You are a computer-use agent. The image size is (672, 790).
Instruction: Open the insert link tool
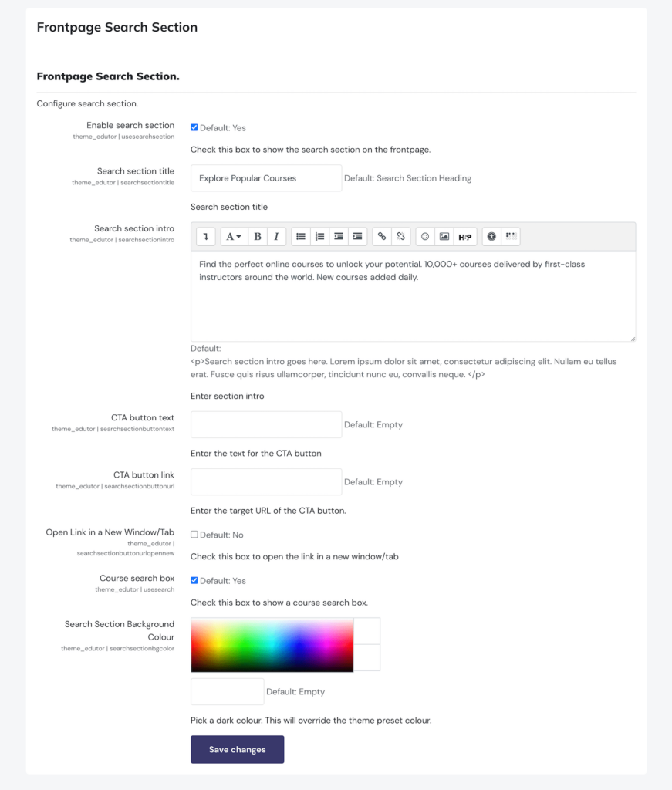[x=383, y=237]
